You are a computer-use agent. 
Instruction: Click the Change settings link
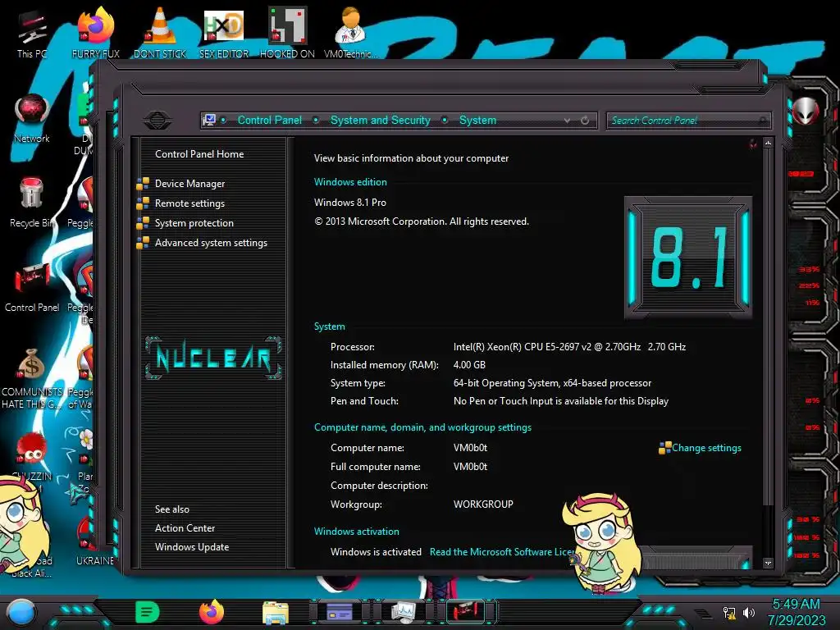tap(706, 448)
